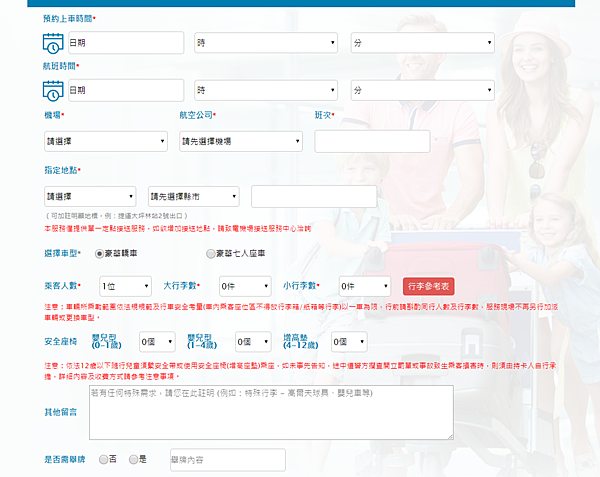Open the 乘客人數 dropdown showing 1位

pos(126,286)
